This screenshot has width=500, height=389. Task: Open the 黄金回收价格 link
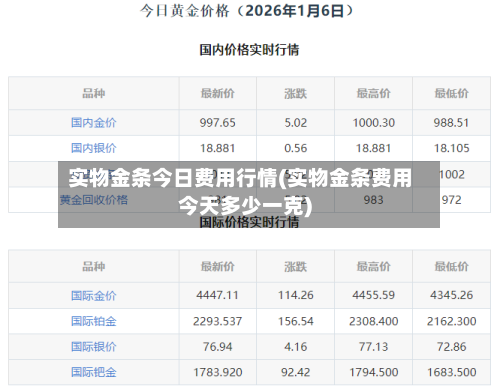point(94,200)
